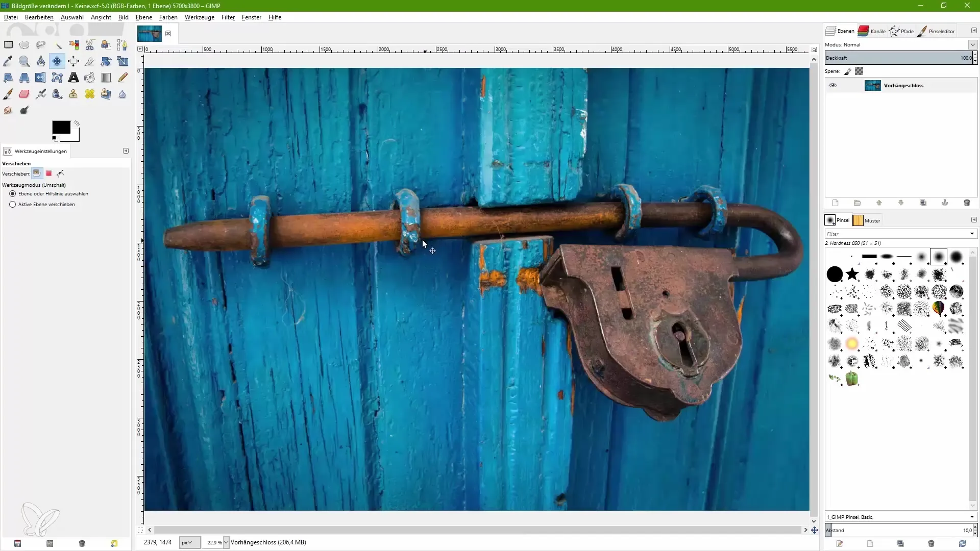The width and height of the screenshot is (980, 551).
Task: Anchor the floating layer button
Action: pyautogui.click(x=945, y=203)
